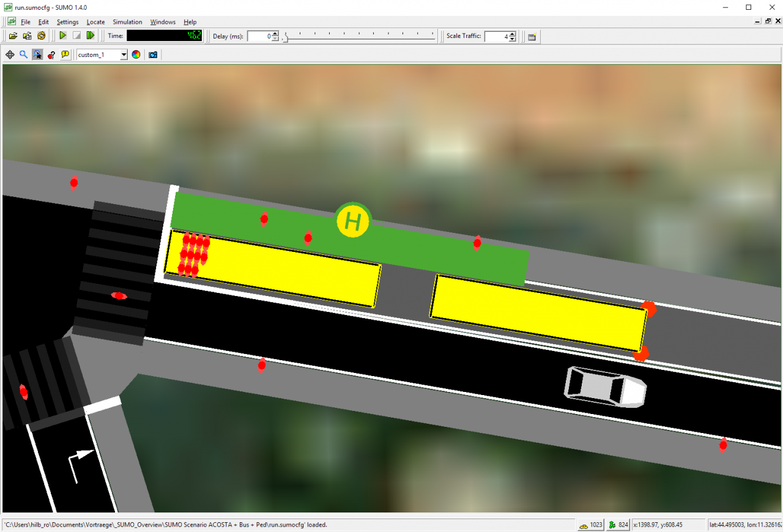Click the delay slider handle
The image size is (783, 532).
pos(284,37)
